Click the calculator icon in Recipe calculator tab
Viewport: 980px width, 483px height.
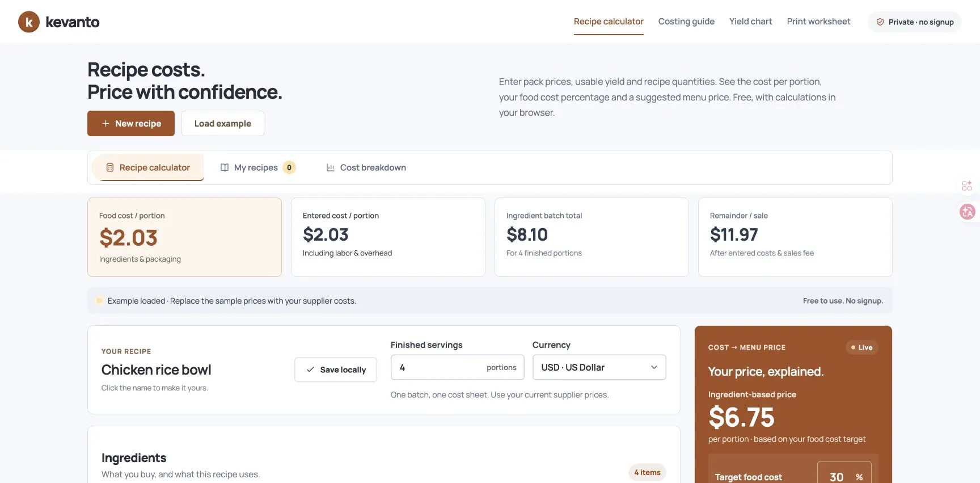click(x=110, y=167)
